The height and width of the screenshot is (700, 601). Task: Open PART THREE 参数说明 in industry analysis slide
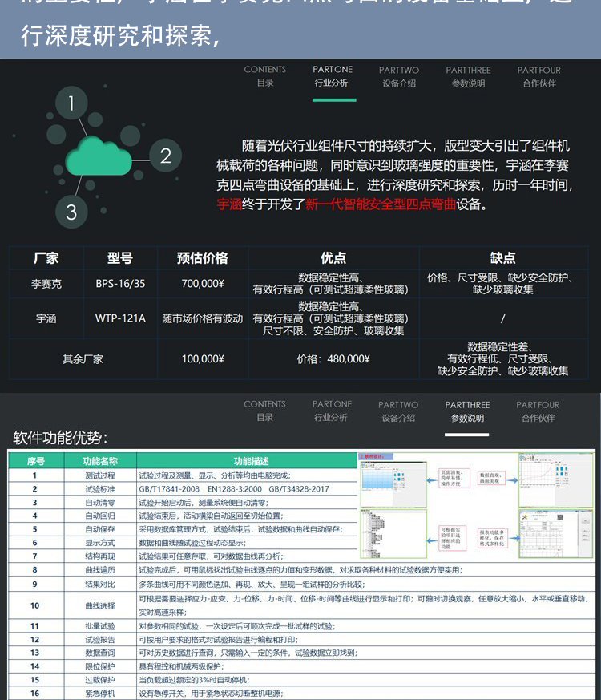[468, 76]
